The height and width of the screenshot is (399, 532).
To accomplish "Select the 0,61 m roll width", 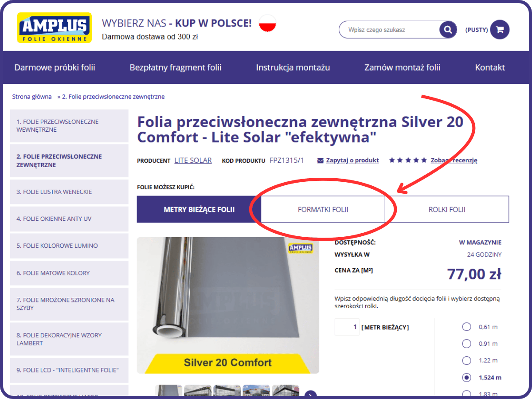I will [466, 327].
